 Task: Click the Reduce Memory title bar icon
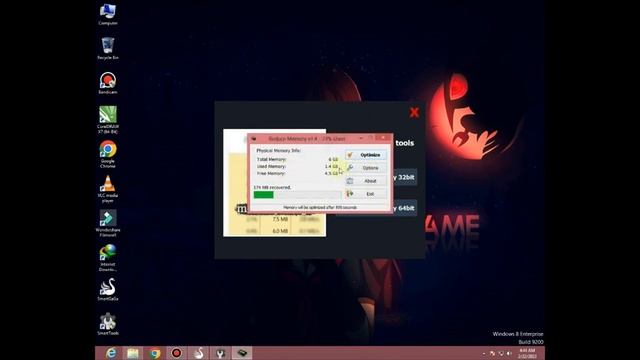[x=254, y=139]
